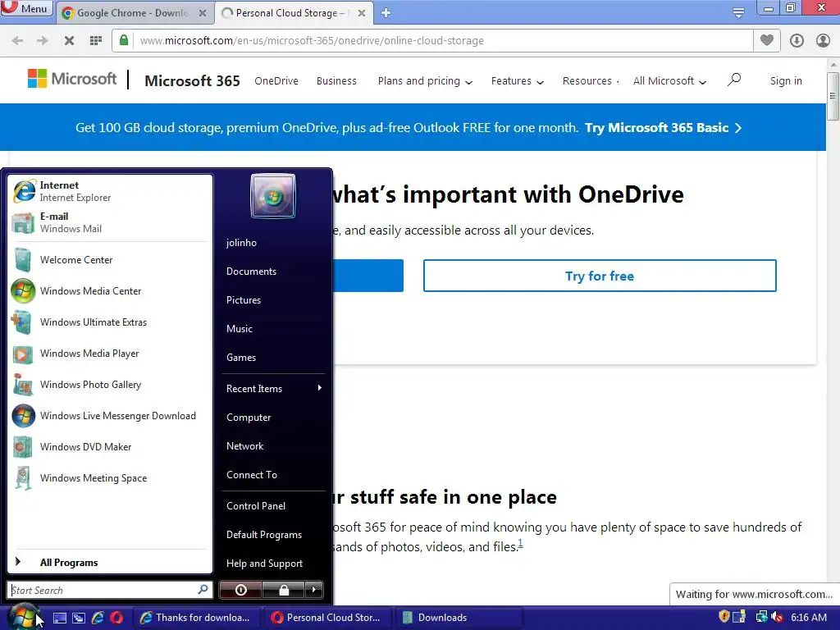The width and height of the screenshot is (840, 630).
Task: Open Speed Dial grid icon
Action: (96, 41)
